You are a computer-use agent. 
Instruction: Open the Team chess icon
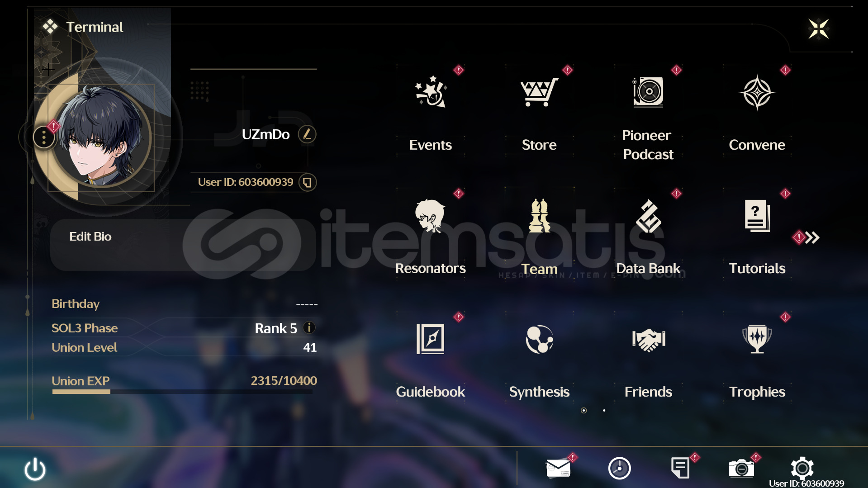[539, 216]
